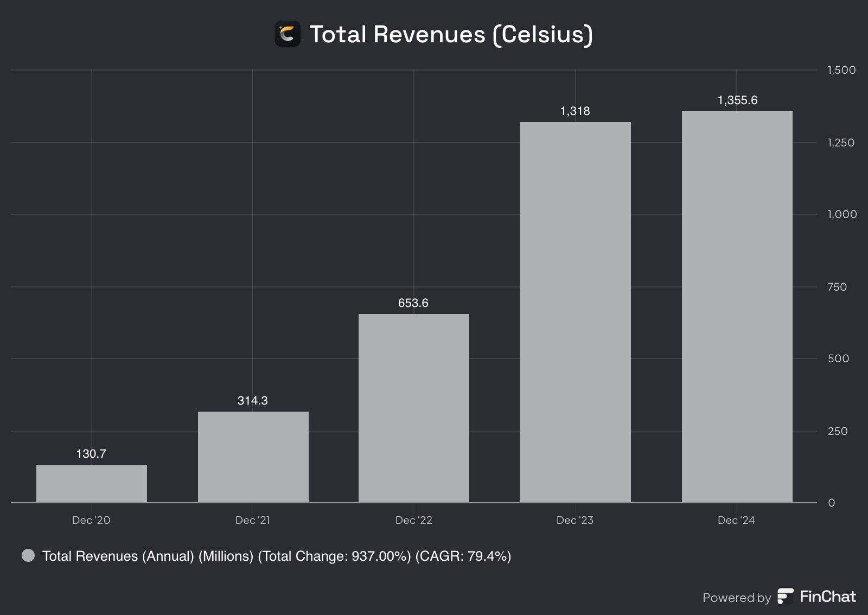Click the 314.3 value label
The width and height of the screenshot is (868, 615).
(x=253, y=400)
